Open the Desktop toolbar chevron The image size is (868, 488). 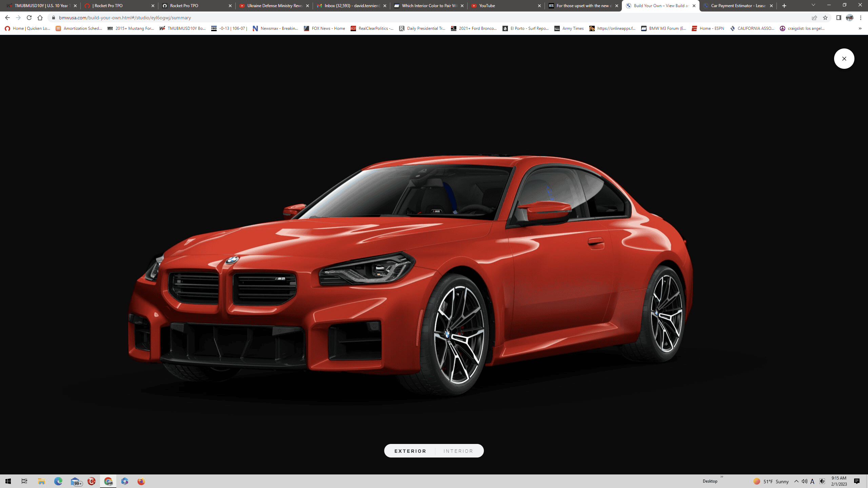click(722, 477)
